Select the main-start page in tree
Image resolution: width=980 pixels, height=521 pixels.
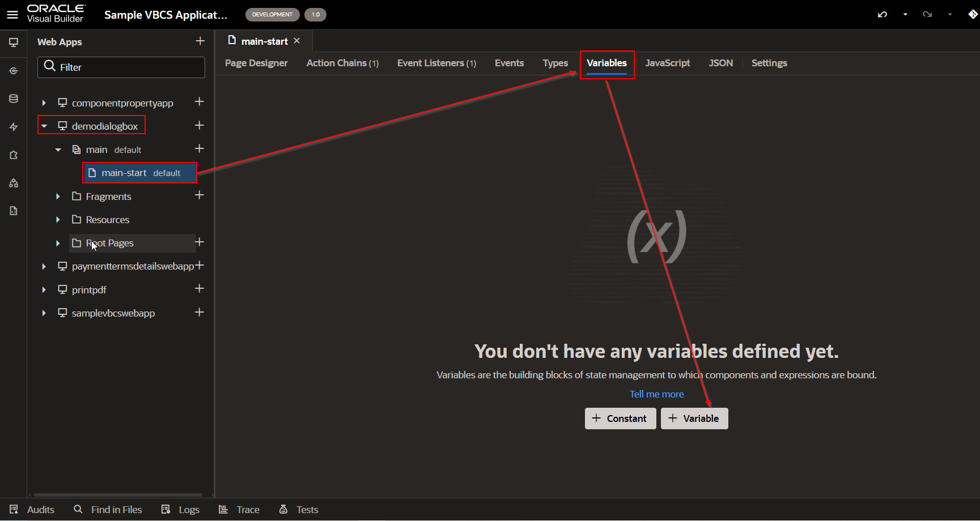coord(140,173)
